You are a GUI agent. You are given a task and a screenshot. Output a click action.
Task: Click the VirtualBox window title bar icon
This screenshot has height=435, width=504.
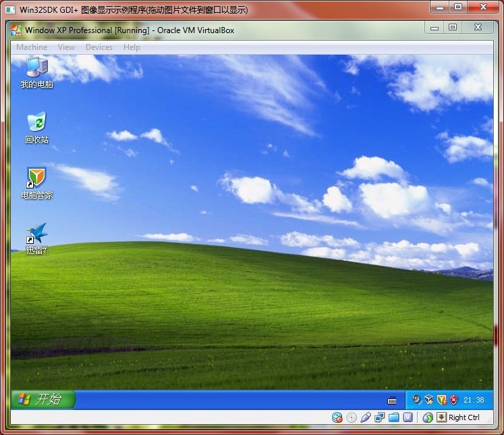point(16,30)
